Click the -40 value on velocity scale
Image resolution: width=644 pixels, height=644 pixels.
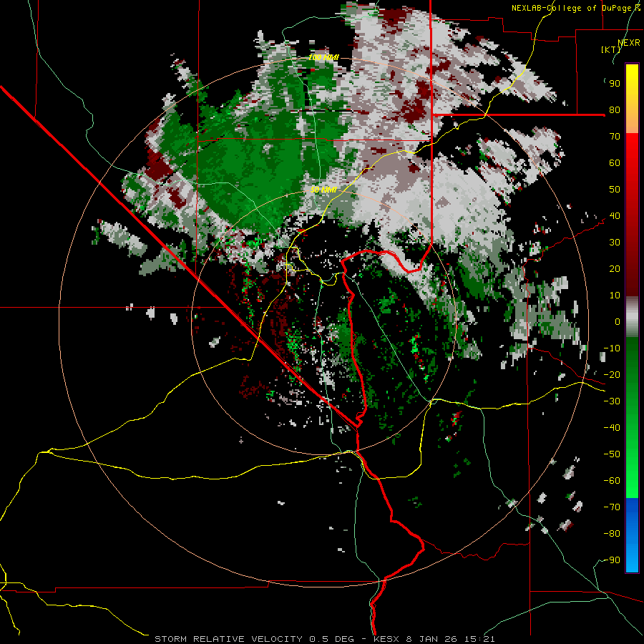coord(612,428)
